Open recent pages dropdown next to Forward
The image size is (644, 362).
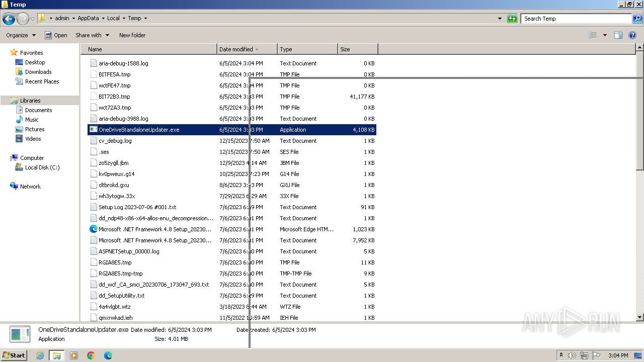coord(32,19)
